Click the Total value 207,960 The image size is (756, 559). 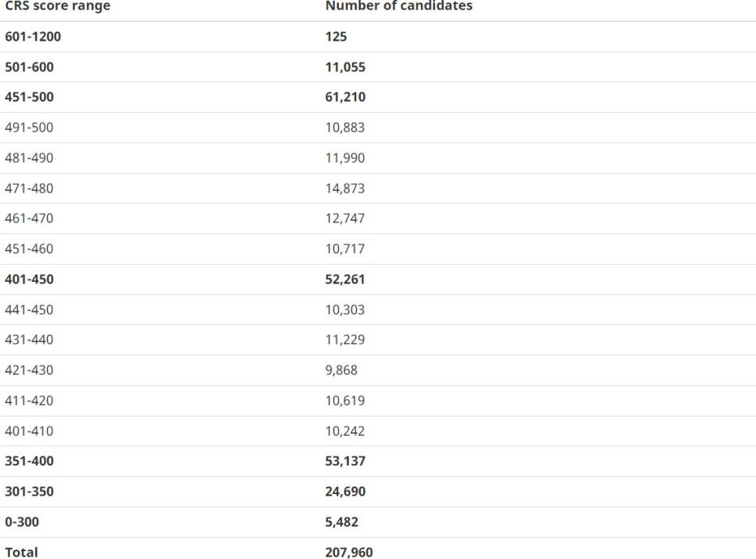[x=349, y=552]
